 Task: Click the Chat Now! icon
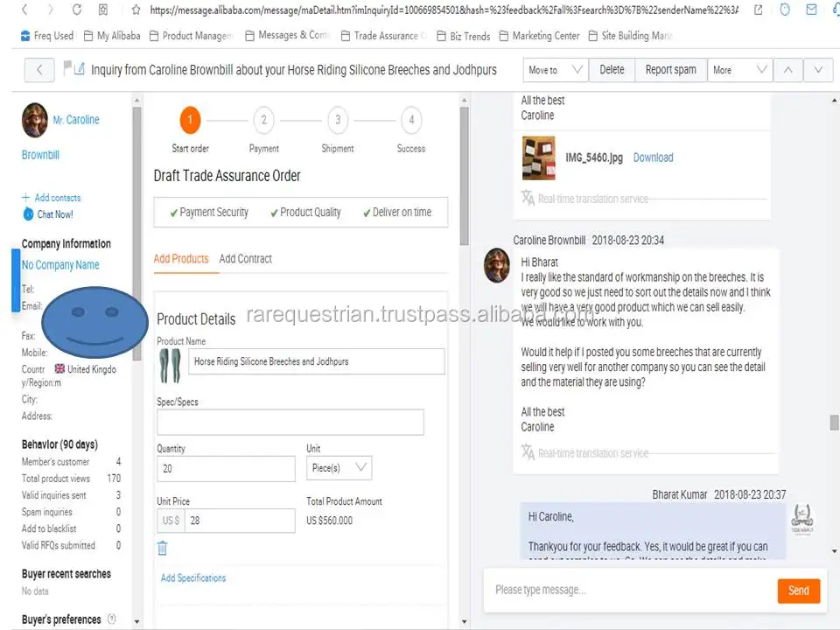tap(28, 214)
